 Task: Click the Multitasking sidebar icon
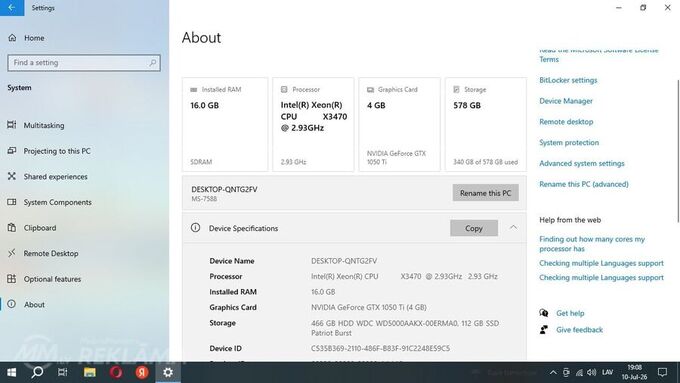click(x=12, y=125)
